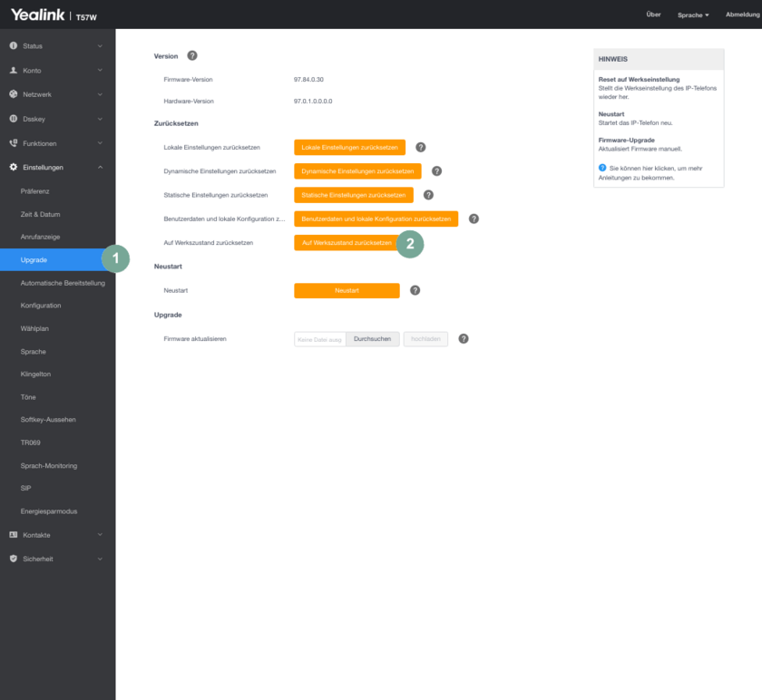
Task: Expand the Funktionen menu chevron
Action: 100,143
